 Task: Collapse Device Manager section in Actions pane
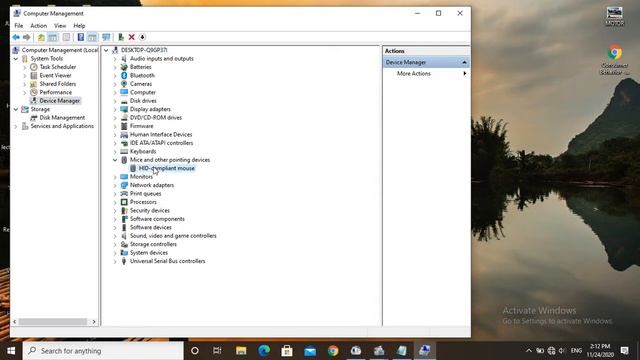click(464, 62)
